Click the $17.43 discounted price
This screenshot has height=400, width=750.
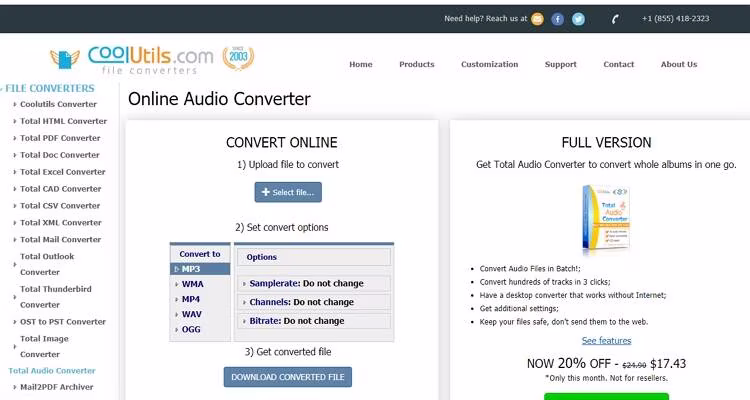pos(668,364)
